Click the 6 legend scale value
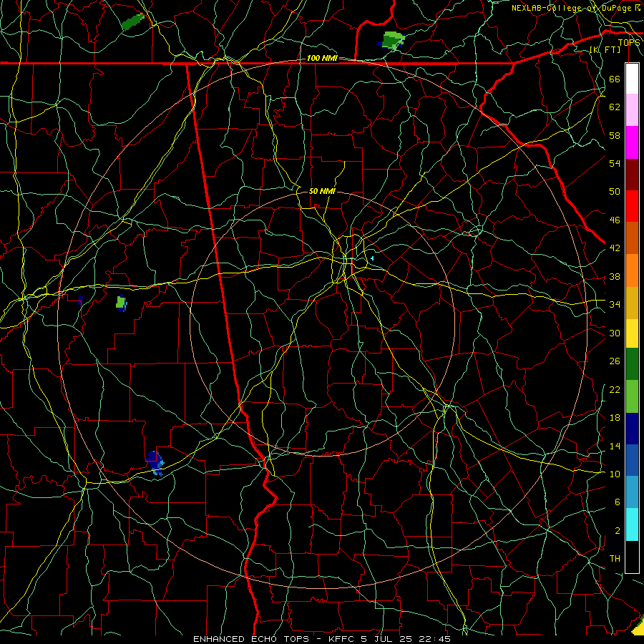 [617, 502]
